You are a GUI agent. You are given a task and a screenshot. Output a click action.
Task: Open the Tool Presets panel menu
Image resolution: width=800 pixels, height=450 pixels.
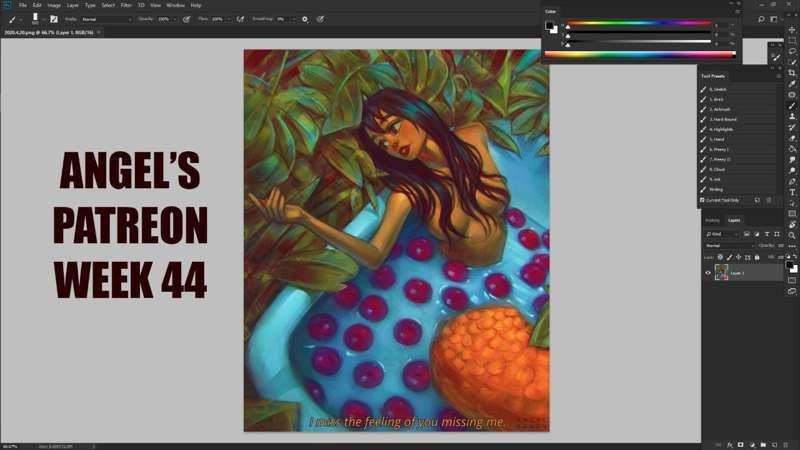[779, 76]
